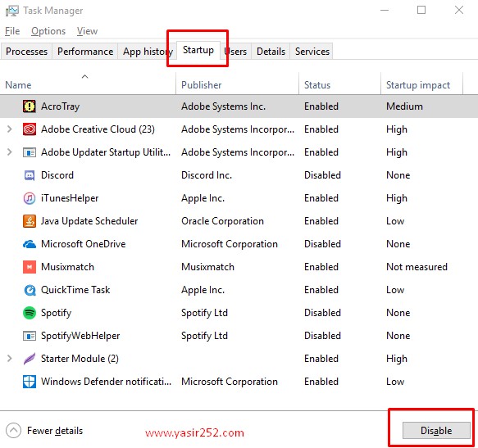Screen dimensions: 478x448
Task: Switch to the Performance tab
Action: (x=85, y=51)
